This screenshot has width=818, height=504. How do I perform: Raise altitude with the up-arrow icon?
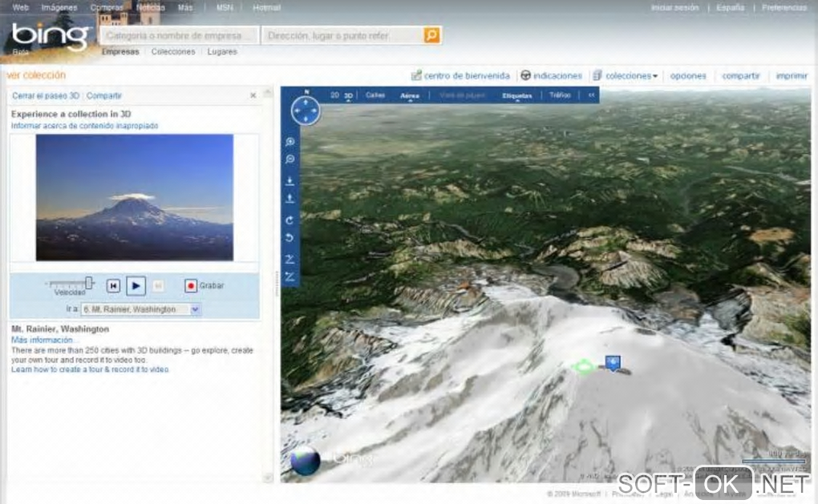point(290,199)
